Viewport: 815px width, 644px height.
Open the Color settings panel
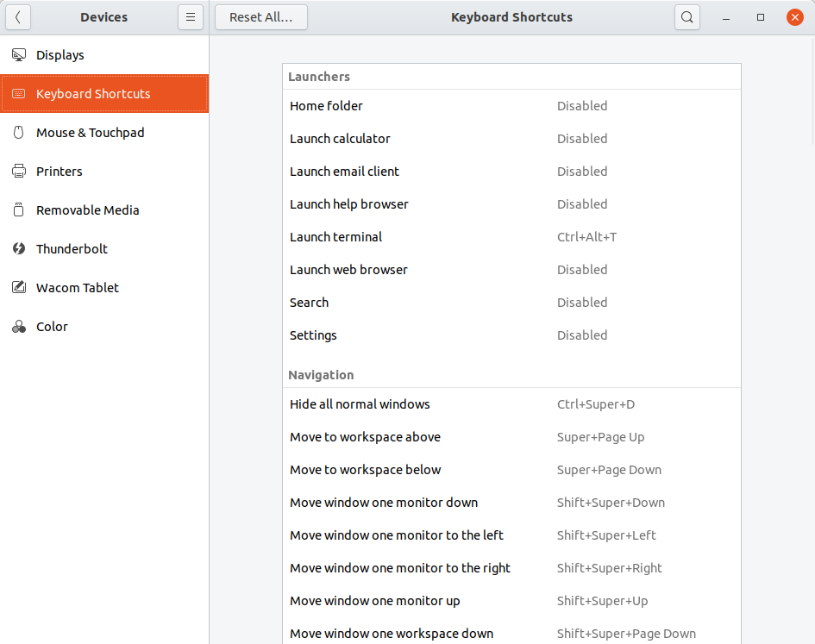52,327
